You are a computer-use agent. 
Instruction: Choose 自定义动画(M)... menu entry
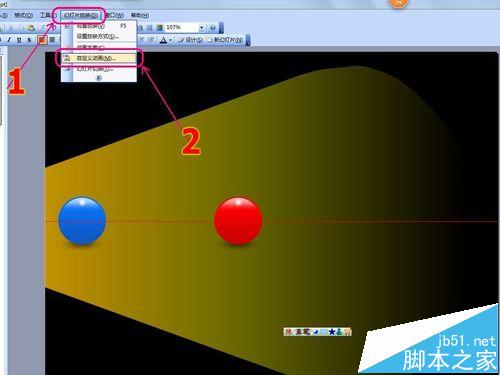pos(99,58)
